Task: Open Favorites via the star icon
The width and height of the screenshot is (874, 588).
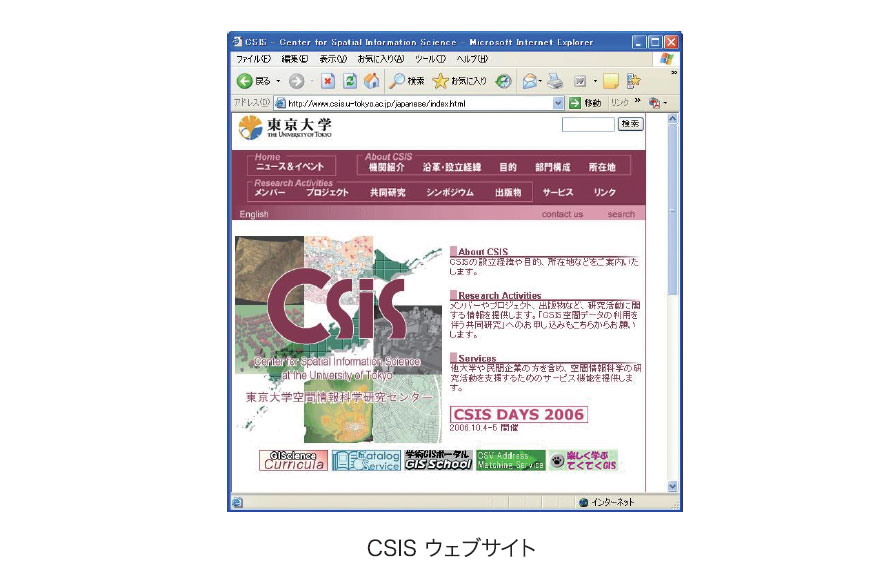Action: (x=440, y=80)
